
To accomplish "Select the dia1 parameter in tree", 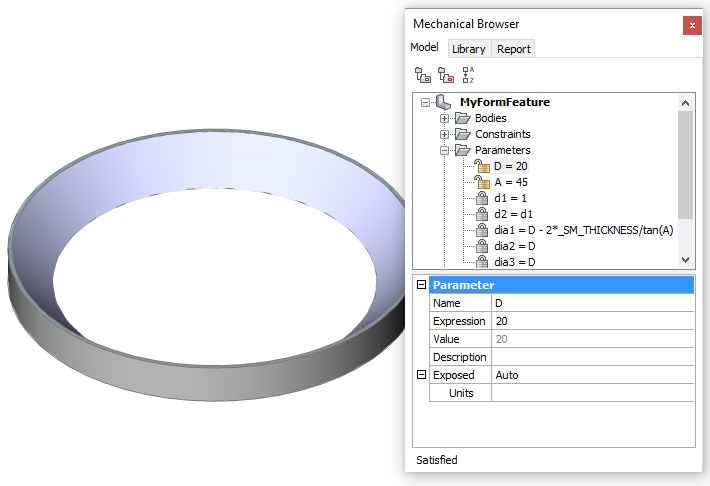I will (583, 230).
